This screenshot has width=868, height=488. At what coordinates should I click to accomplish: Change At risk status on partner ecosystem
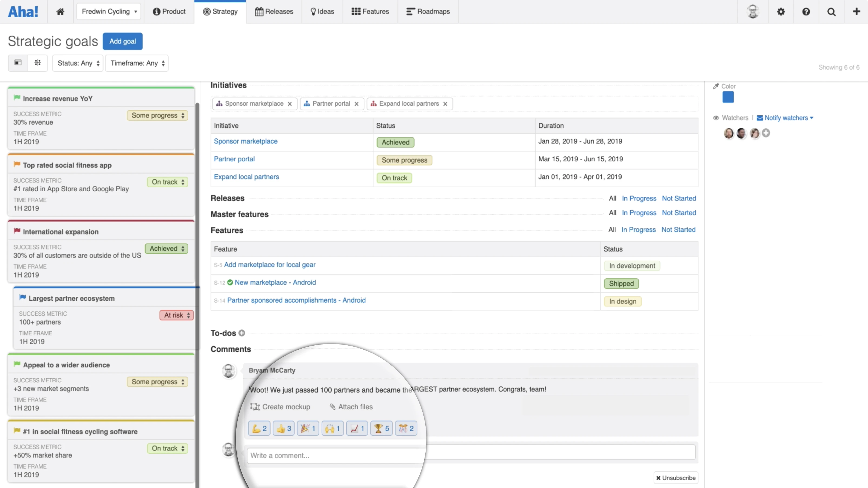(x=177, y=315)
